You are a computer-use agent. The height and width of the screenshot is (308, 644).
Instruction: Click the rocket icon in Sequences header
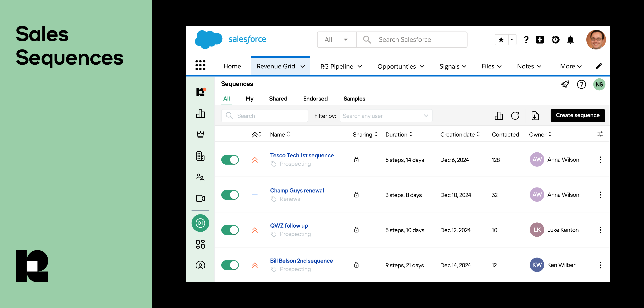click(565, 84)
